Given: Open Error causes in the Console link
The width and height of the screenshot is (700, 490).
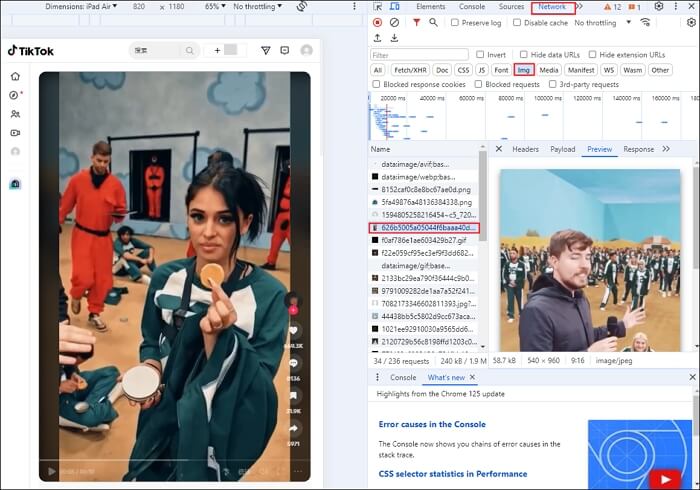Looking at the screenshot, I should pos(432,424).
